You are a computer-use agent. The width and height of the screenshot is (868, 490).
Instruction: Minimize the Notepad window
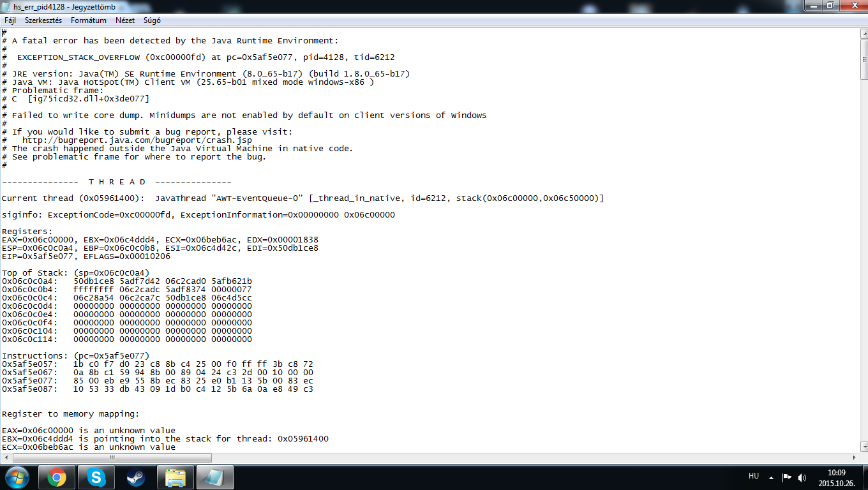pos(814,6)
